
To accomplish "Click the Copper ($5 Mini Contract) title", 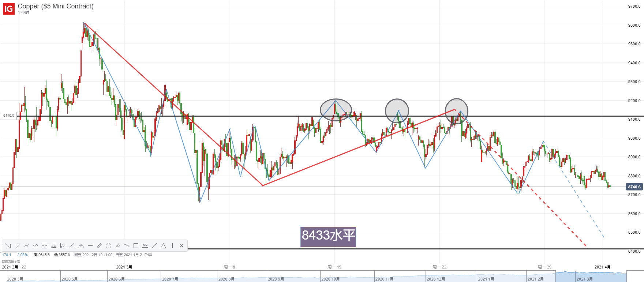I will click(56, 6).
